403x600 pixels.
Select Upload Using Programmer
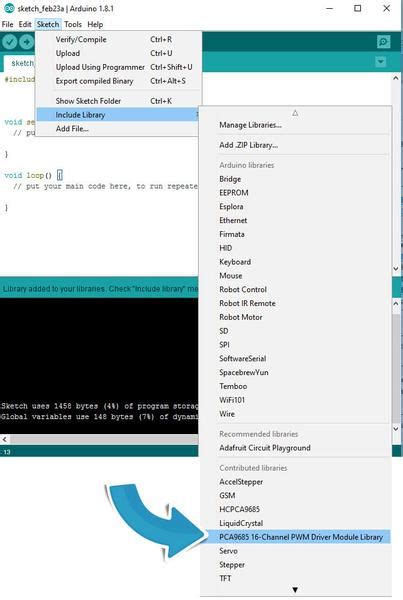119,67
